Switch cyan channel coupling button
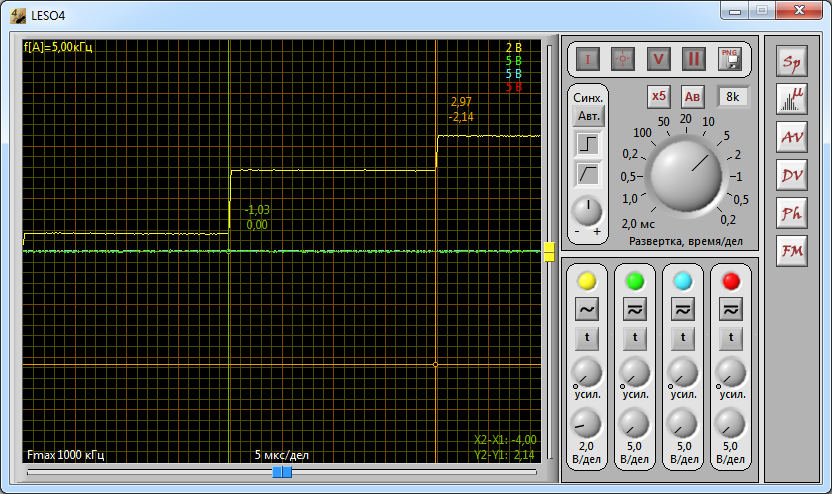 coord(683,309)
